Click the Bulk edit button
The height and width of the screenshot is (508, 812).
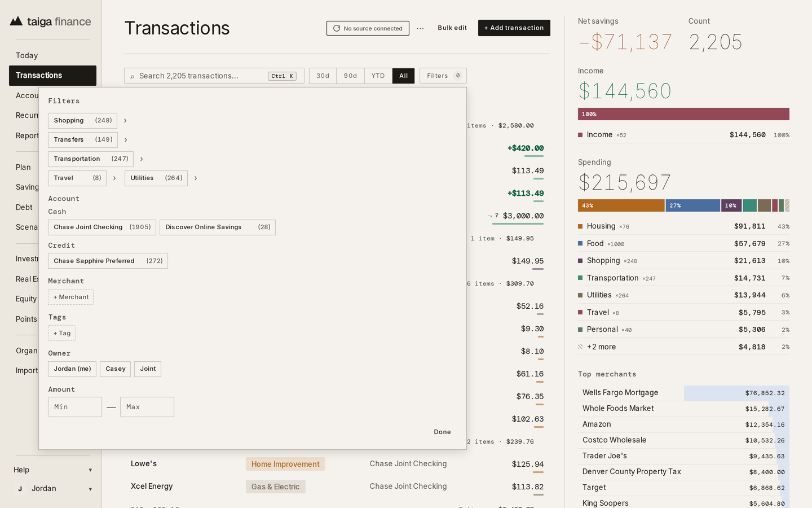[452, 28]
